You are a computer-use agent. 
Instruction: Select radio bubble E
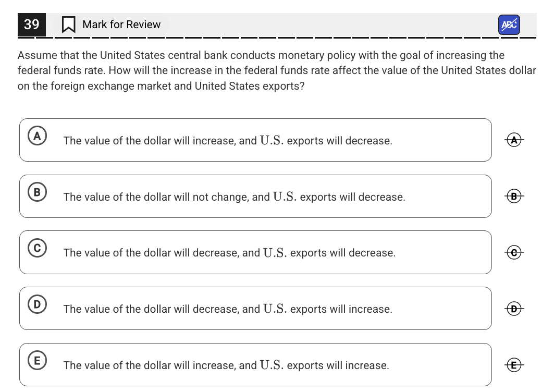click(36, 360)
